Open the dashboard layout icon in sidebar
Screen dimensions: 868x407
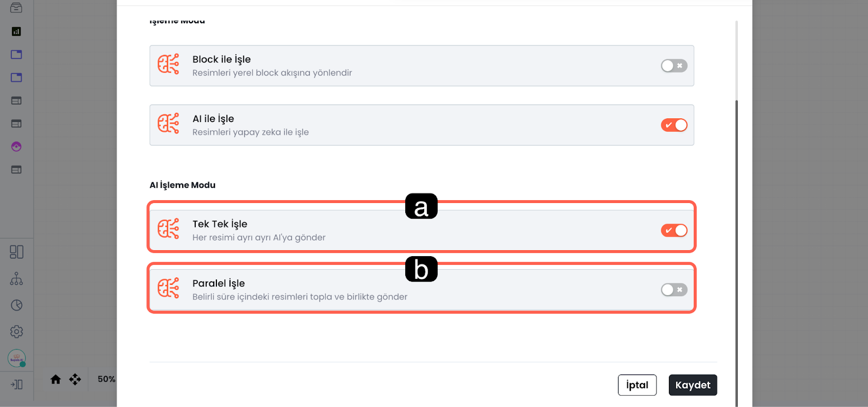click(17, 252)
